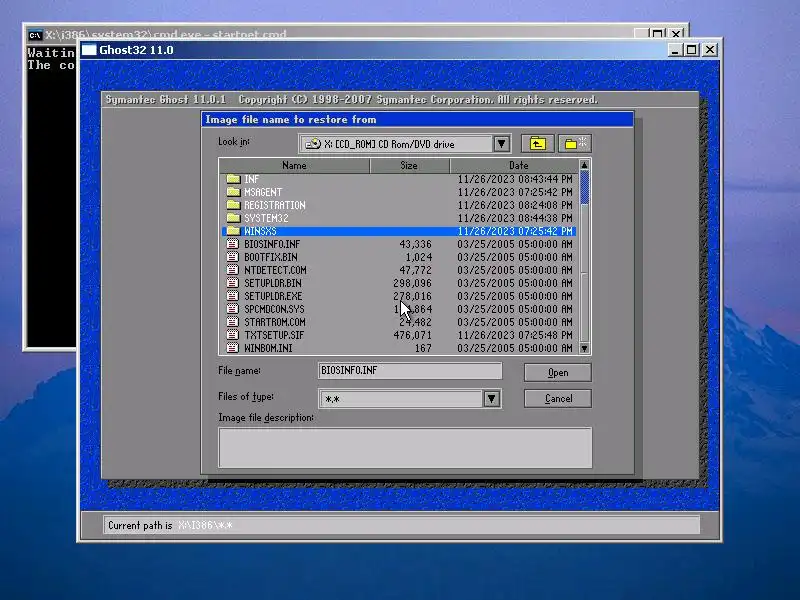
Task: Select the BOOTFIX.BIN file name
Action: click(x=270, y=257)
